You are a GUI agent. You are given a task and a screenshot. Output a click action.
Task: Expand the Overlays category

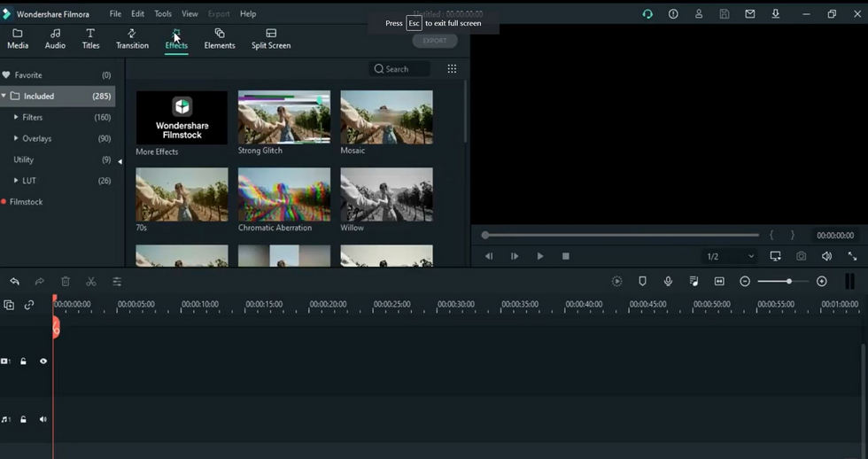tap(16, 138)
